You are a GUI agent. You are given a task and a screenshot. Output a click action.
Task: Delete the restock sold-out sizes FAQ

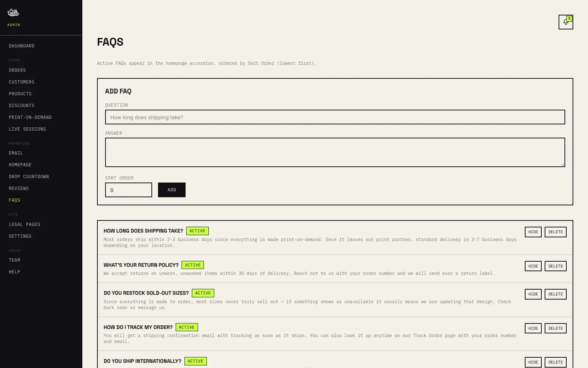click(555, 294)
